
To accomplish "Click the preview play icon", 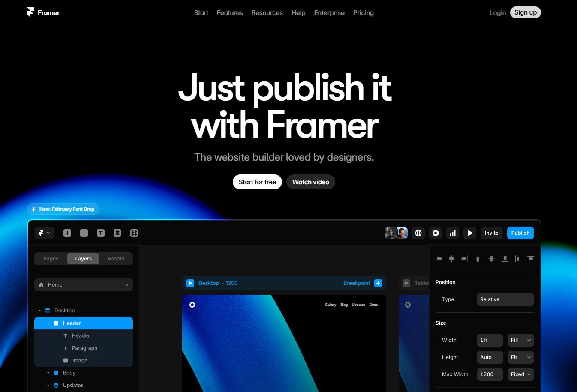I will tap(470, 233).
